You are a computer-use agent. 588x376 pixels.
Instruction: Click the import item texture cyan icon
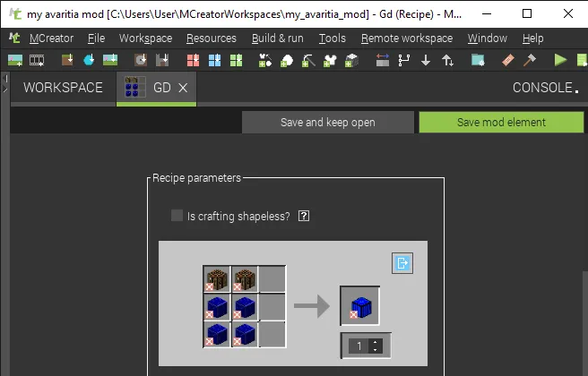89,60
